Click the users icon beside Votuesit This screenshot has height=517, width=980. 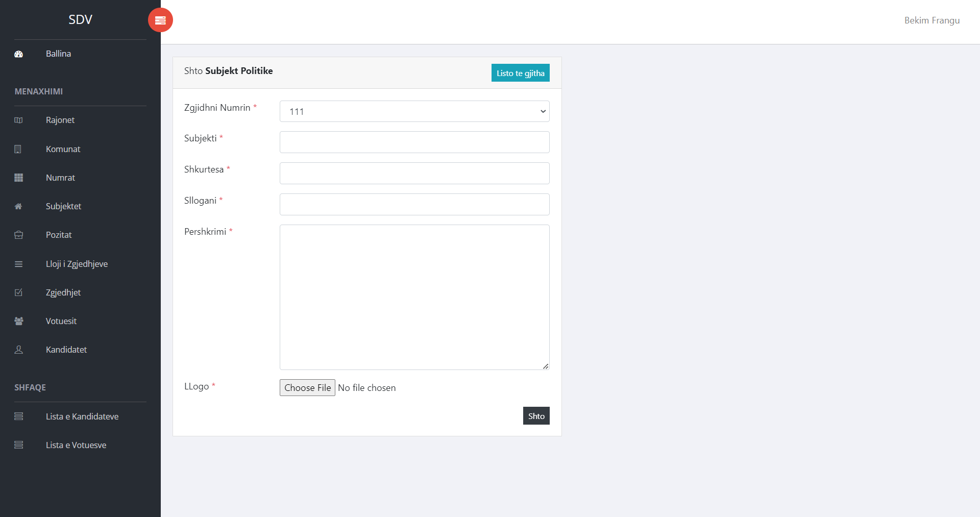pos(18,321)
